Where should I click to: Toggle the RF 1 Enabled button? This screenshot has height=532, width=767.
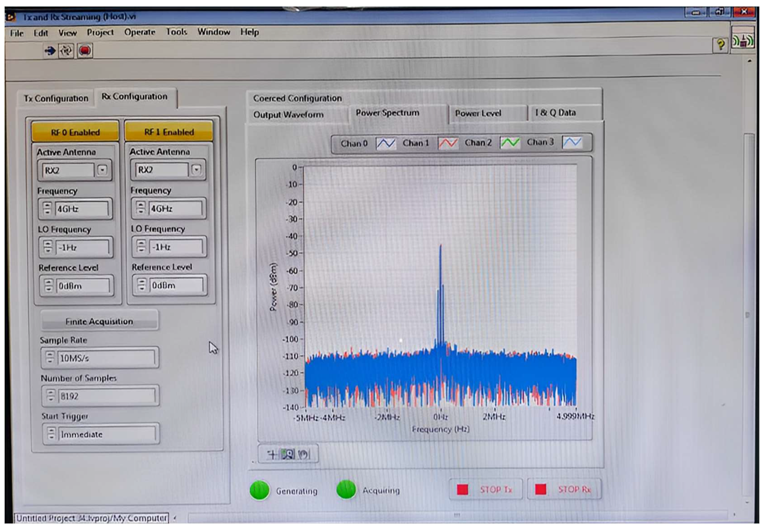pos(169,132)
